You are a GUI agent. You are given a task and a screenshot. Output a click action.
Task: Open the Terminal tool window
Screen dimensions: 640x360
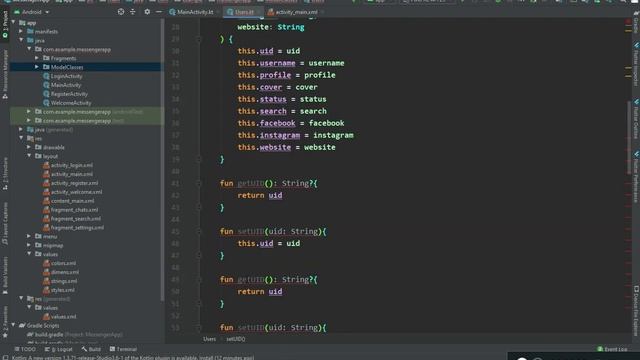123,349
